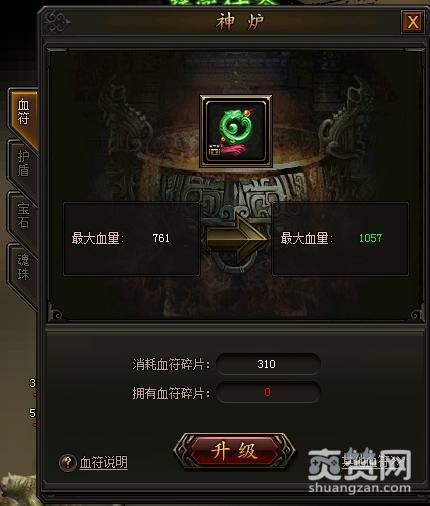Click the green jade blood talisman icon
Screen dimensions: 430x506
(x=236, y=131)
